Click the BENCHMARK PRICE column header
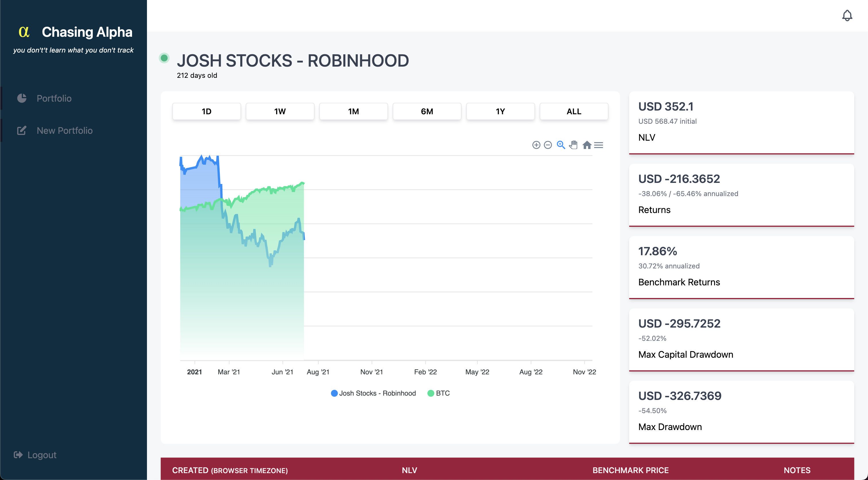This screenshot has height=480, width=868. pos(630,470)
